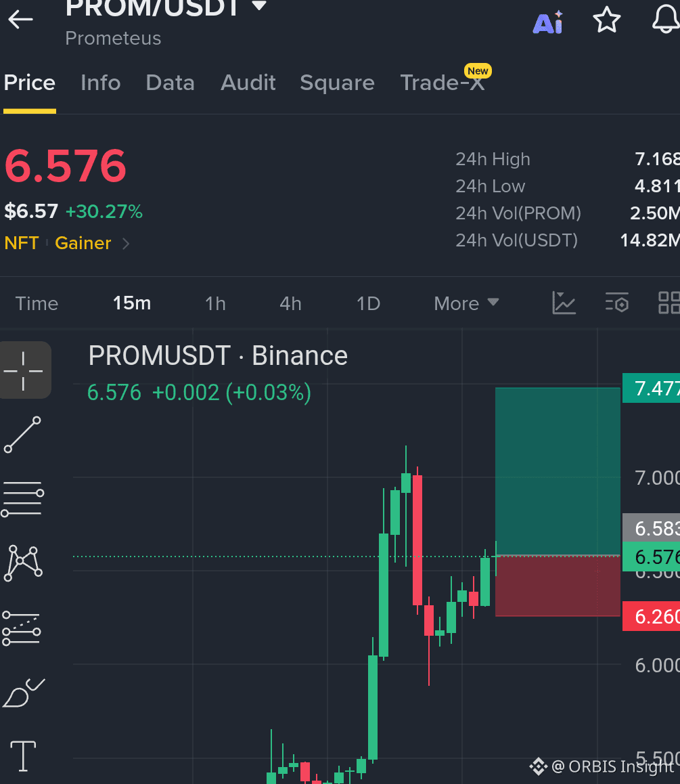Select the 1h chart interval

point(215,303)
